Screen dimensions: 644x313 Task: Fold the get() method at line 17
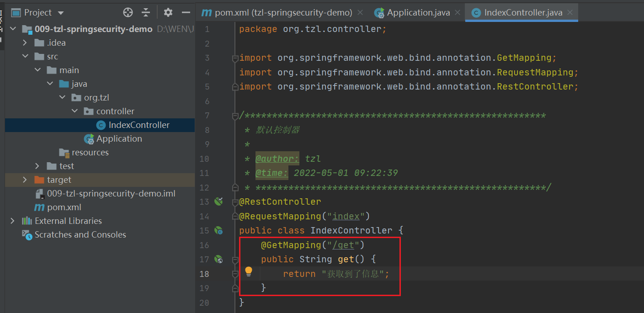235,260
